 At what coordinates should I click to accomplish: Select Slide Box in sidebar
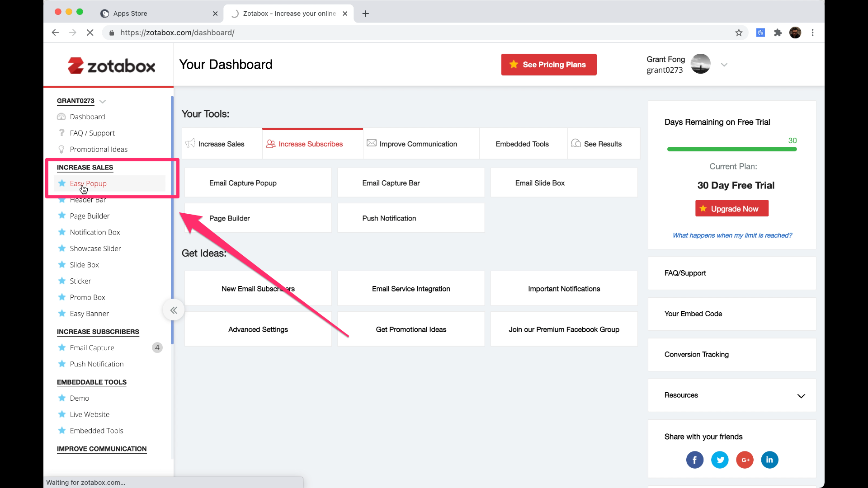click(x=85, y=265)
